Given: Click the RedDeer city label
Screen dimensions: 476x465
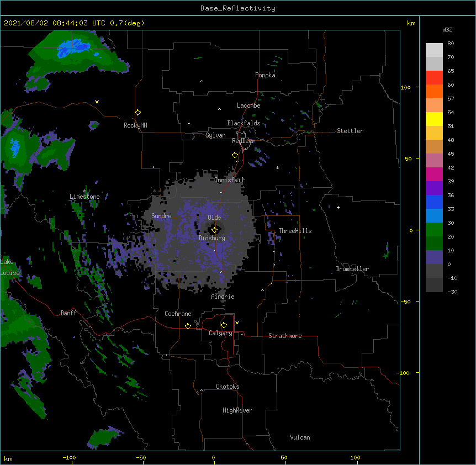Looking at the screenshot, I should (x=243, y=141).
